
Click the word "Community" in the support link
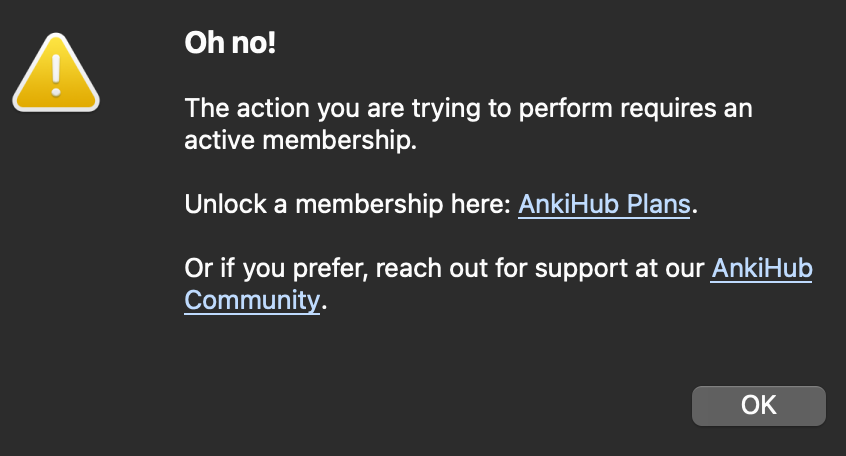pos(252,300)
